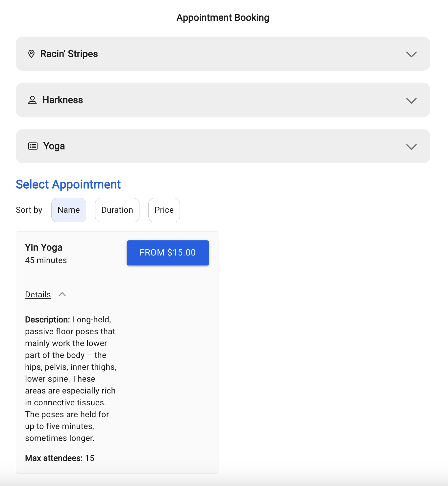Viewport: 448px width, 486px height.
Task: Click the Yin Yoga description text
Action: coord(70,379)
